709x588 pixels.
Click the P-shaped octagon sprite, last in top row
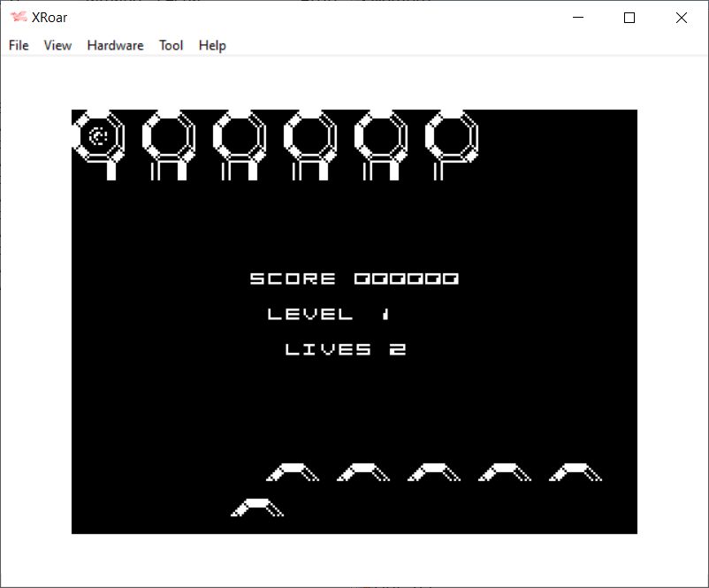pos(451,141)
